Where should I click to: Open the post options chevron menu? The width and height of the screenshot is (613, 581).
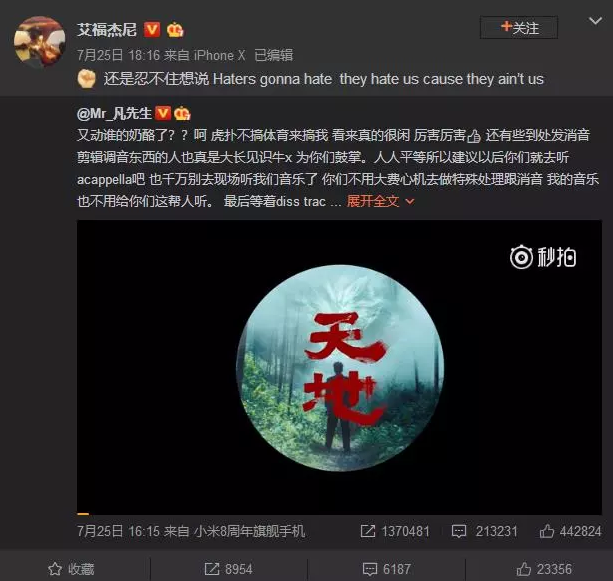[x=595, y=21]
